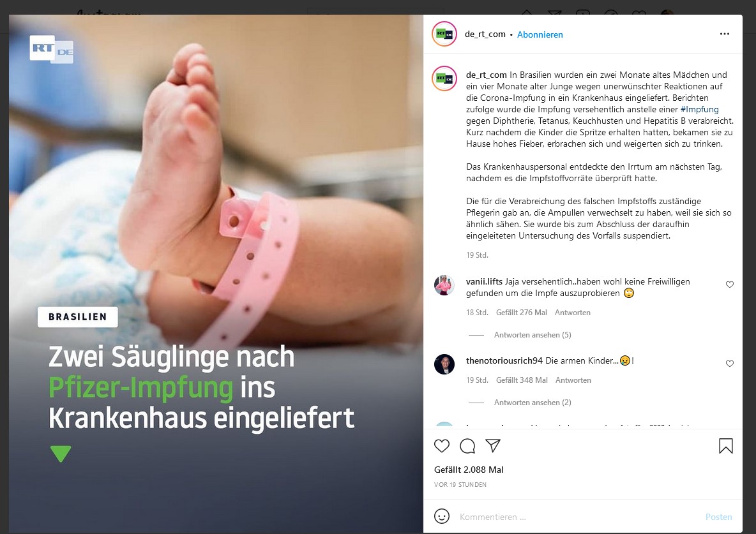Screen dimensions: 756x534
Task: Reply to vanii.lifts via Antworten
Action: (x=572, y=313)
